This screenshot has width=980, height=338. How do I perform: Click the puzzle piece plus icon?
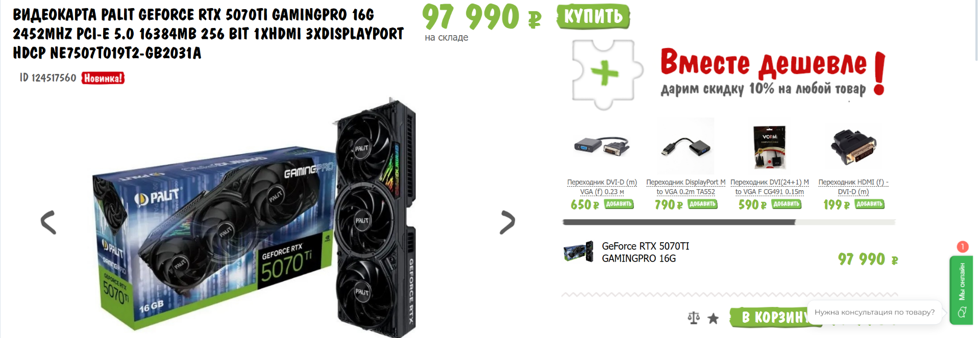point(604,73)
